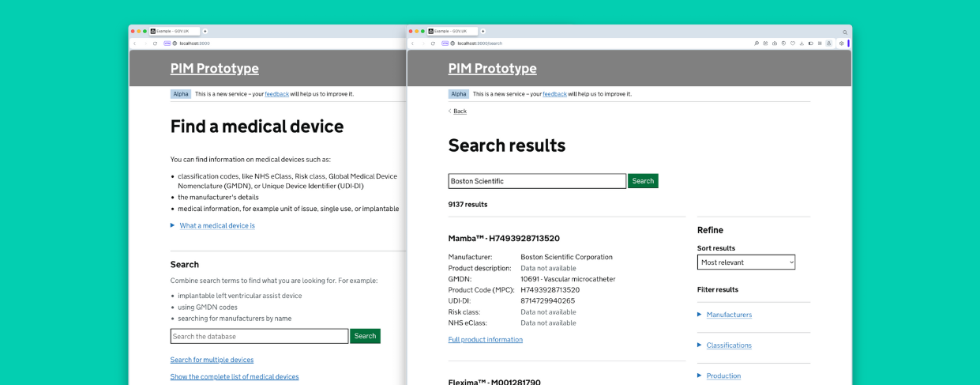Reload the Search results browser window
The height and width of the screenshot is (385, 980).
pyautogui.click(x=433, y=43)
